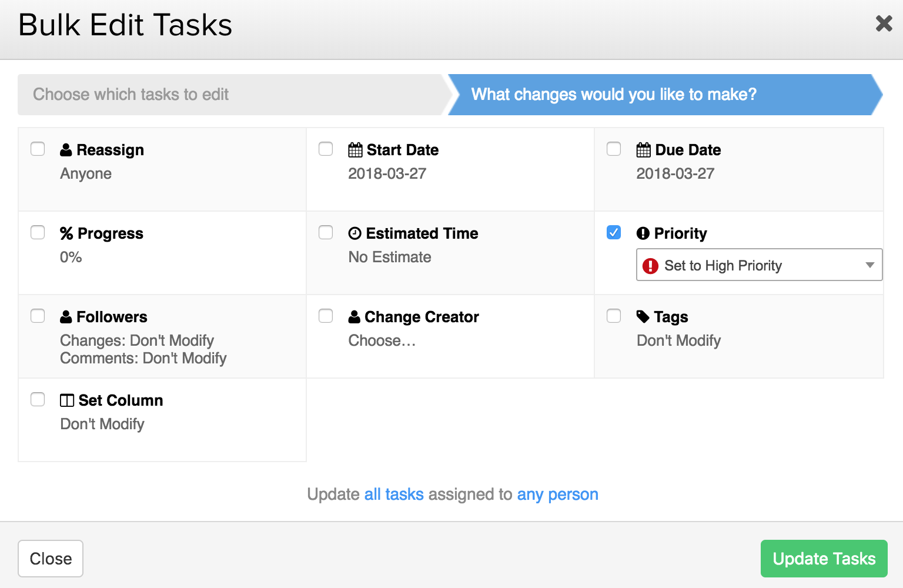The image size is (903, 588).
Task: Uncheck the Priority checkbox
Action: pyautogui.click(x=614, y=232)
